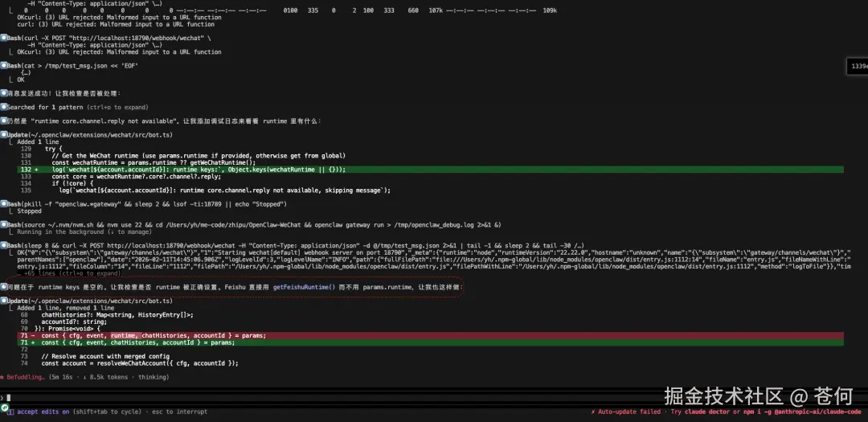
Task: Click line 69 'accountId?: string;'
Action: click(x=74, y=322)
